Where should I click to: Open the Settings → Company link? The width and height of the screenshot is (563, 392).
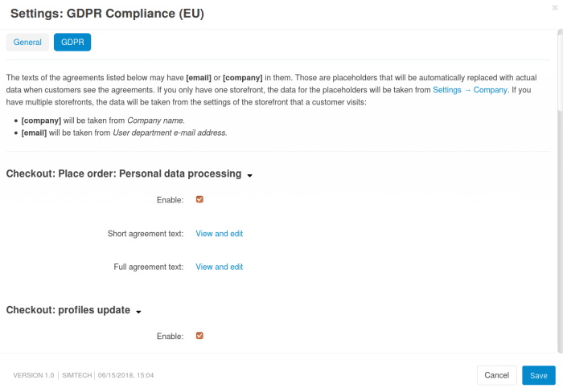pyautogui.click(x=470, y=90)
